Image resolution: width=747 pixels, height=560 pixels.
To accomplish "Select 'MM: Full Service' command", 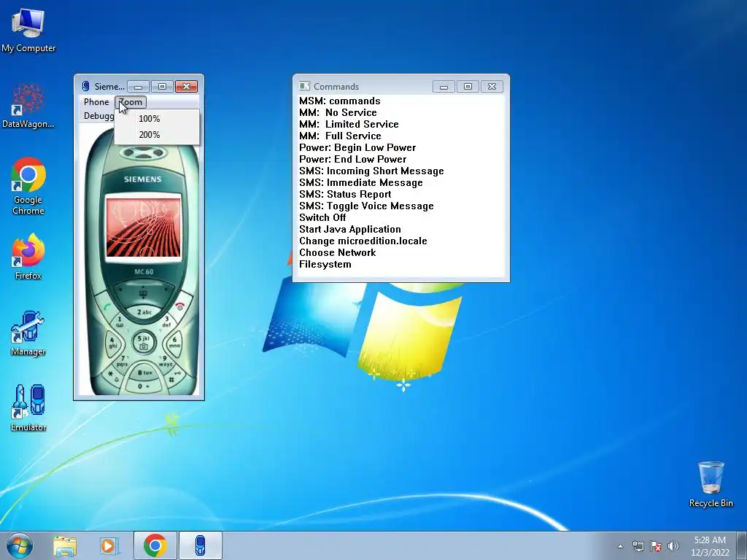I will pos(340,136).
